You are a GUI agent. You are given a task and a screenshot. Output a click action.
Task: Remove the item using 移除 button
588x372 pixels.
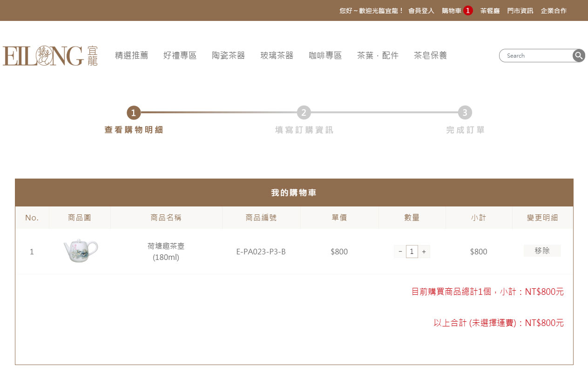click(542, 251)
